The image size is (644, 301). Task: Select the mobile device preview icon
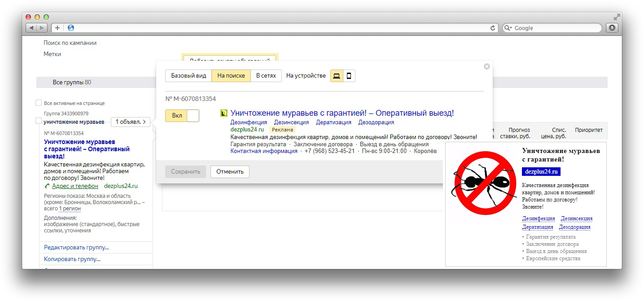tap(349, 76)
